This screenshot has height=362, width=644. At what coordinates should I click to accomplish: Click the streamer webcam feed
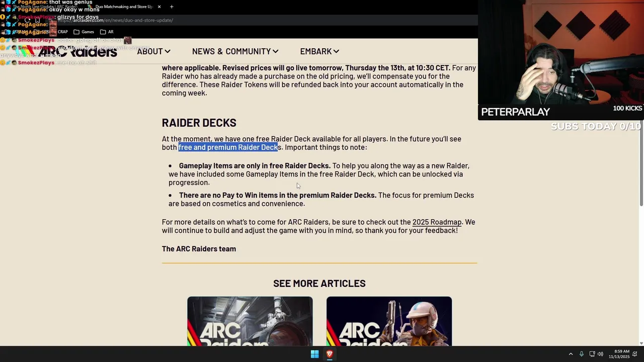point(561,51)
